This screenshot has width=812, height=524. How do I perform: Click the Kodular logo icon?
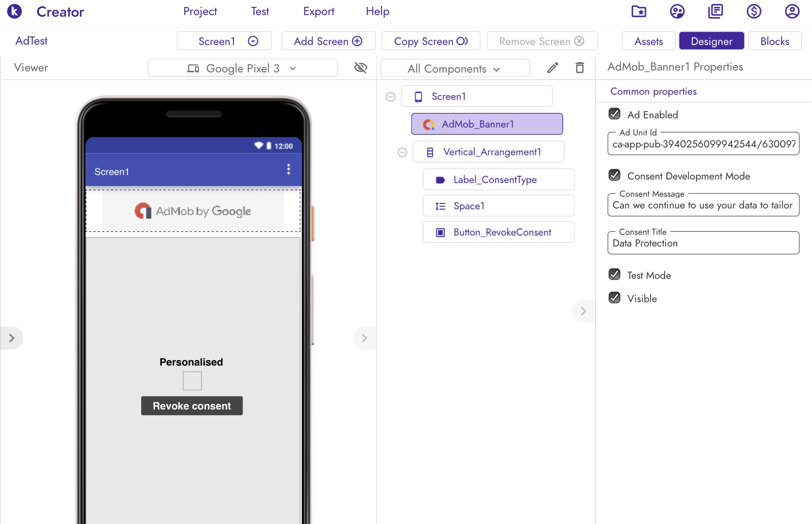[15, 11]
